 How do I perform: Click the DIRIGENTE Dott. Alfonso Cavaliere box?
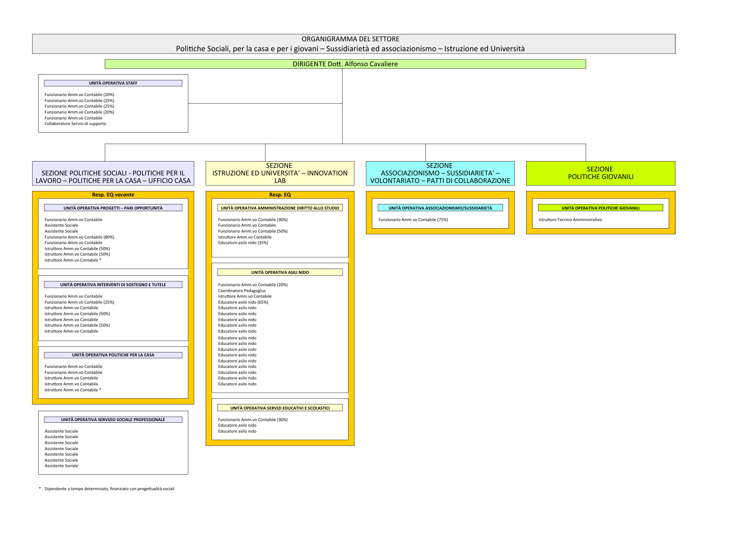(345, 64)
